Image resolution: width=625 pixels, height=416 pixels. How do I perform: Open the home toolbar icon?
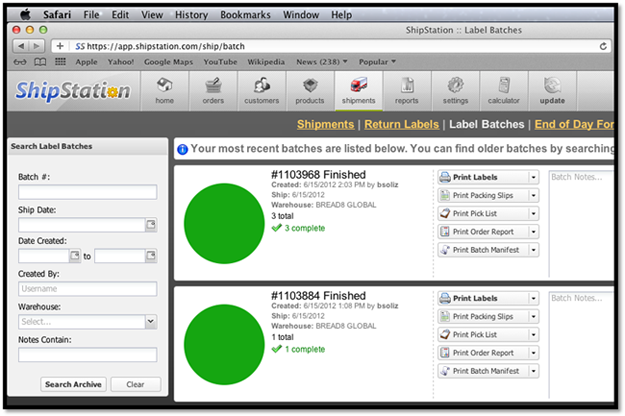(164, 90)
